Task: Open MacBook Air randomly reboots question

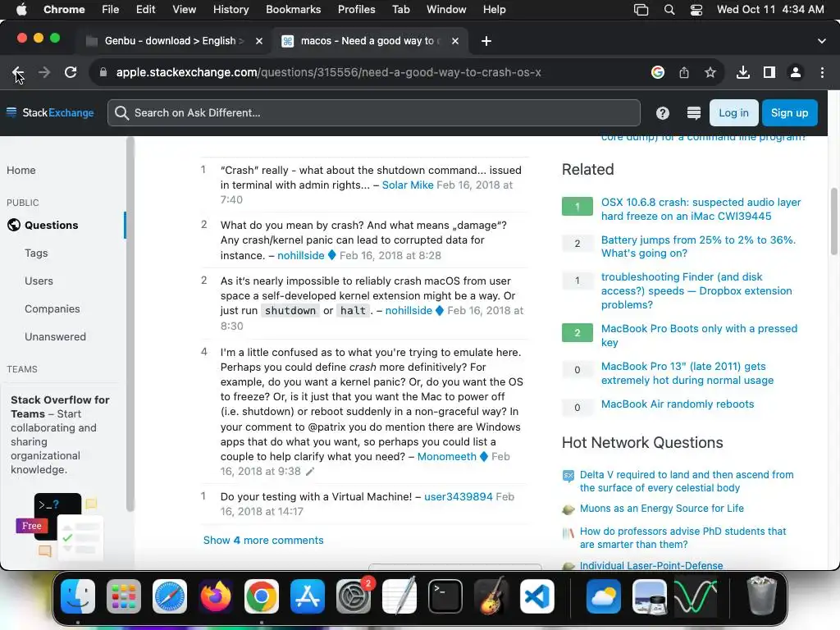Action: tap(677, 404)
